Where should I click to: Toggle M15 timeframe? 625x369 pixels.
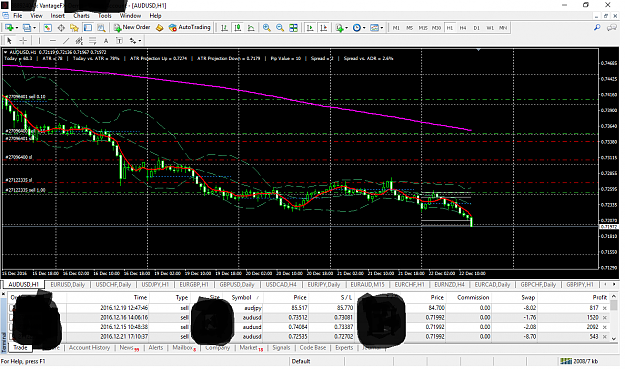click(423, 28)
